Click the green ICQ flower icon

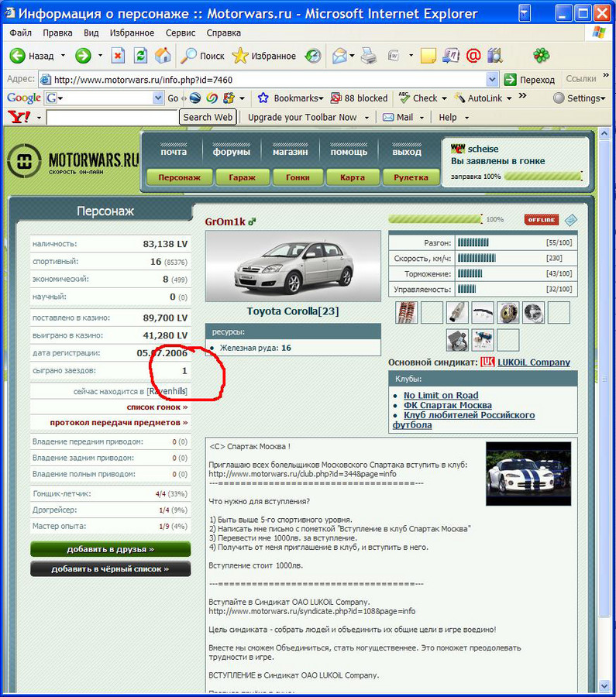[542, 56]
